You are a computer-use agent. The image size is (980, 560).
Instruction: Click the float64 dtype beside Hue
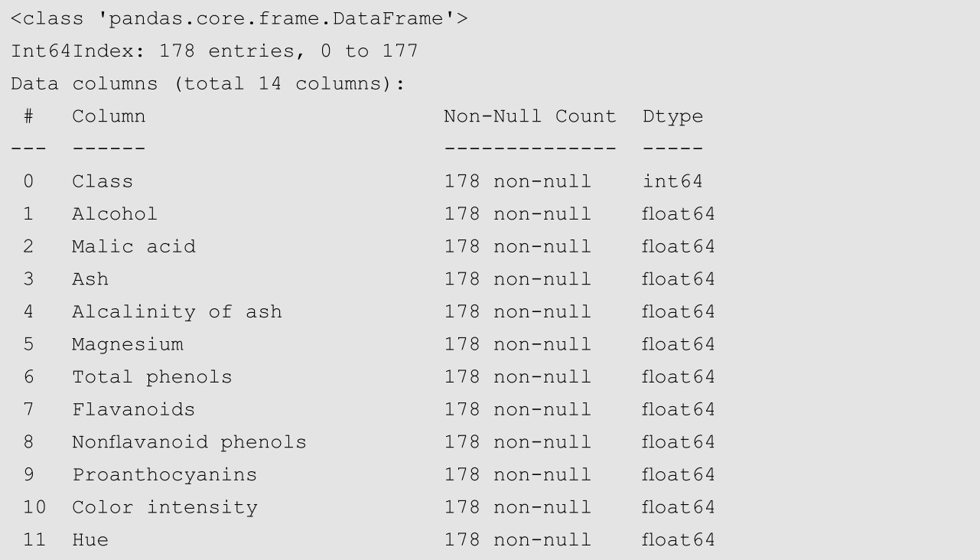[679, 540]
